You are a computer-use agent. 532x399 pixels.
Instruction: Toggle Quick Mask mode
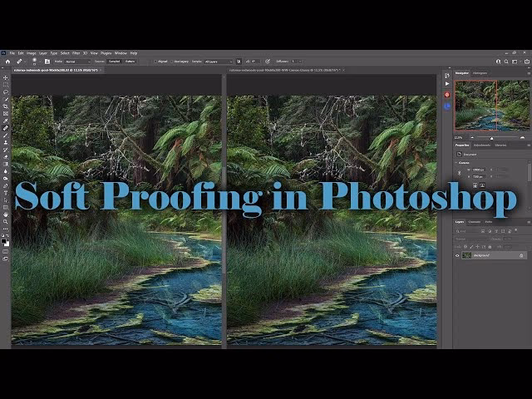pos(6,251)
